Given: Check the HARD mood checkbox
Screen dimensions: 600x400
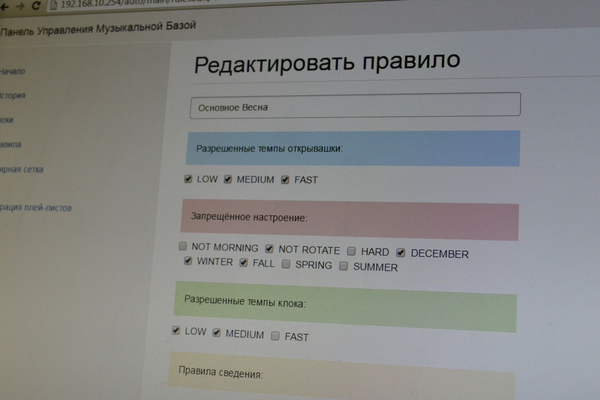Looking at the screenshot, I should tap(352, 251).
